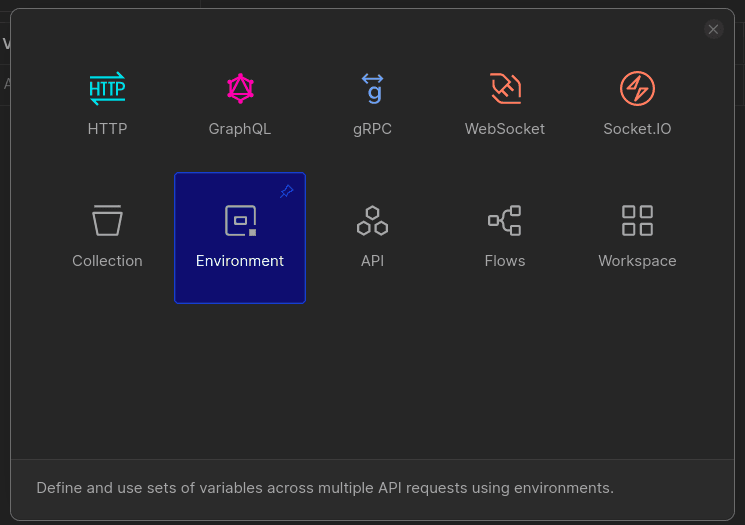The width and height of the screenshot is (745, 525).
Task: Select the GraphQL request icon
Action: (240, 88)
